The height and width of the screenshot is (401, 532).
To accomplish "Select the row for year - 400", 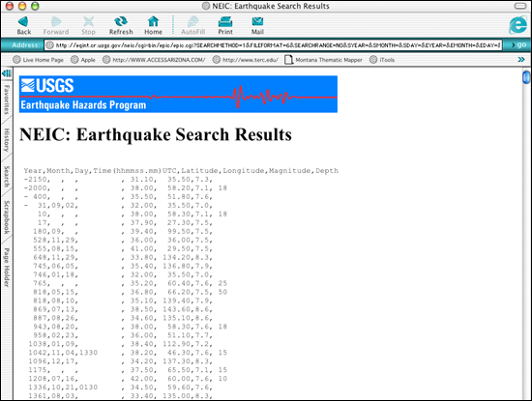I will (x=118, y=197).
